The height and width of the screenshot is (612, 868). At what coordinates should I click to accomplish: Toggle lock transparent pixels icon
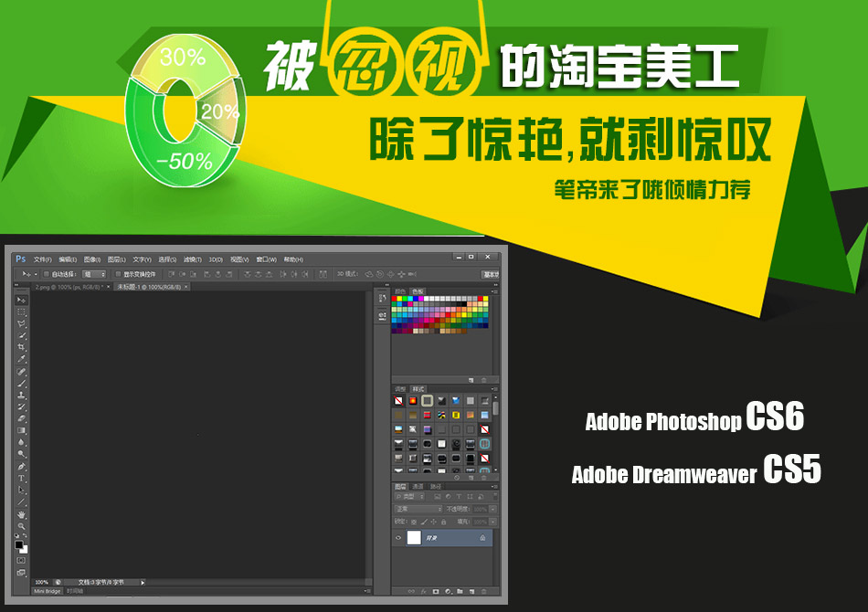tap(414, 522)
